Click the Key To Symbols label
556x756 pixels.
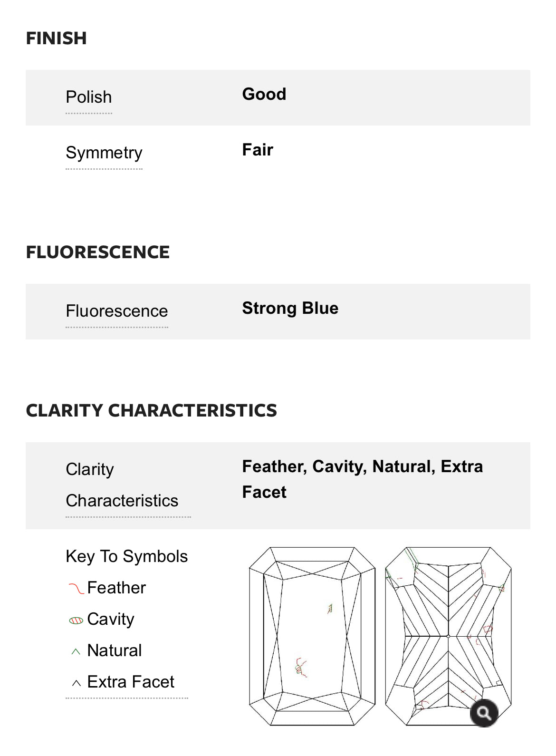127,556
